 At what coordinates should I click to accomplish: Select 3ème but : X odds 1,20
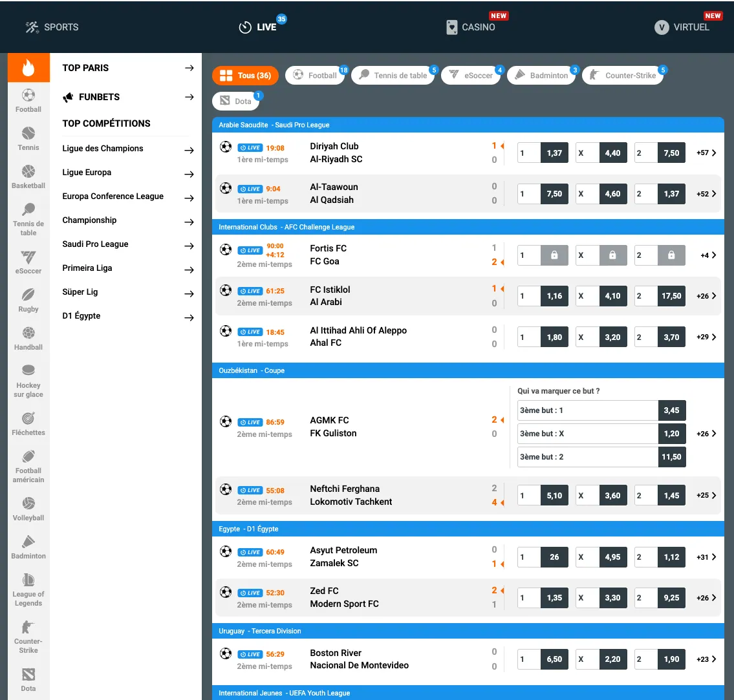click(x=601, y=434)
